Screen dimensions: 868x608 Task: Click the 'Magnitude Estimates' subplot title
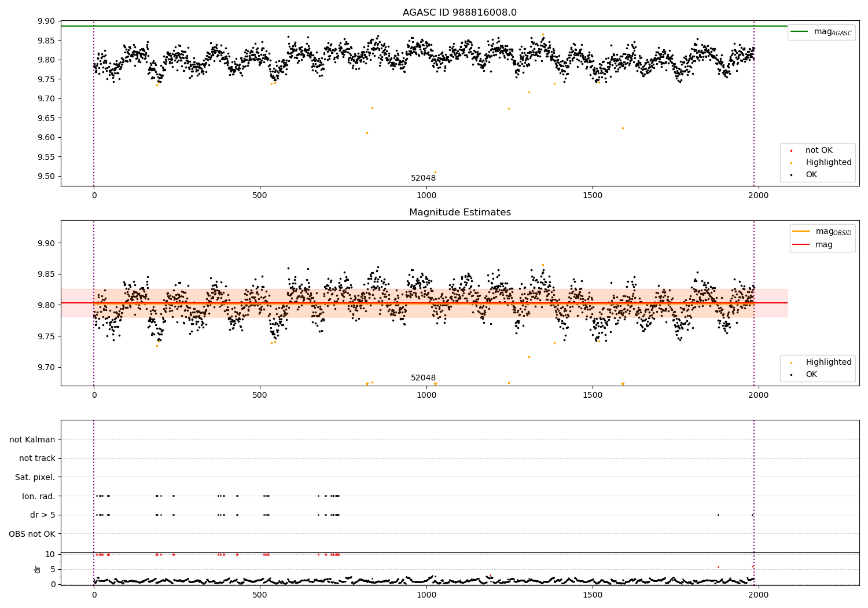tap(459, 213)
